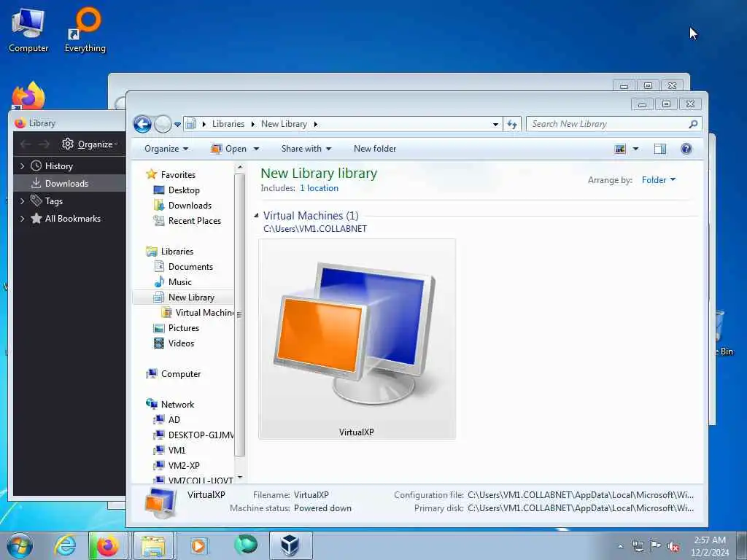Open Pictures library
The width and height of the screenshot is (747, 560).
[x=183, y=328]
